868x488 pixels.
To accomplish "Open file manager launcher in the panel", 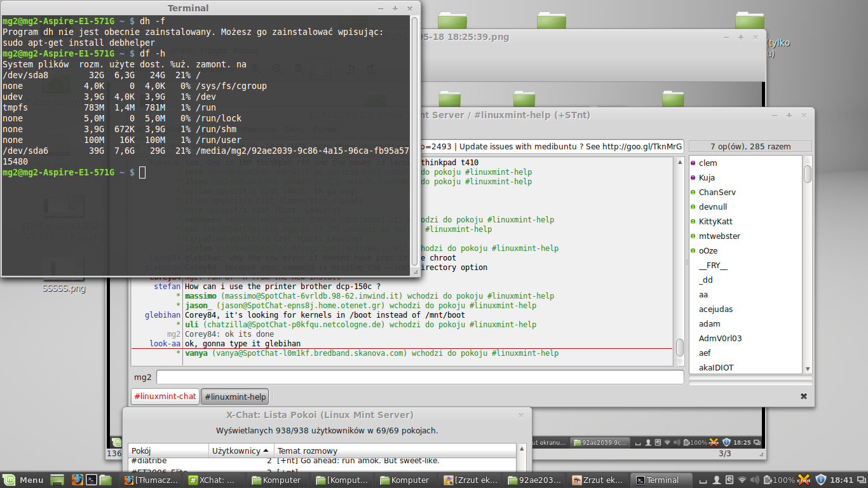I will pyautogui.click(x=105, y=480).
